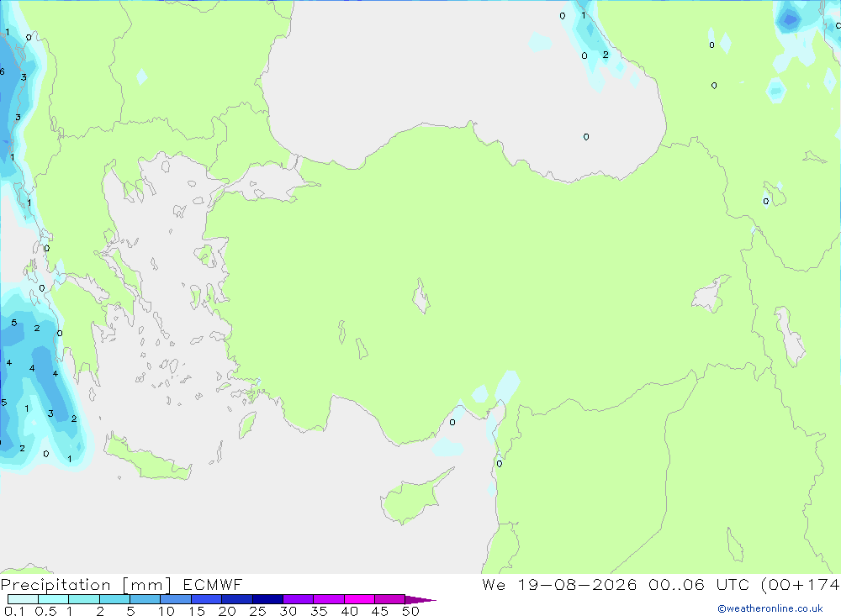The height and width of the screenshot is (616, 841).
Task: Click the "0.5" legend label
Action: pyautogui.click(x=45, y=611)
